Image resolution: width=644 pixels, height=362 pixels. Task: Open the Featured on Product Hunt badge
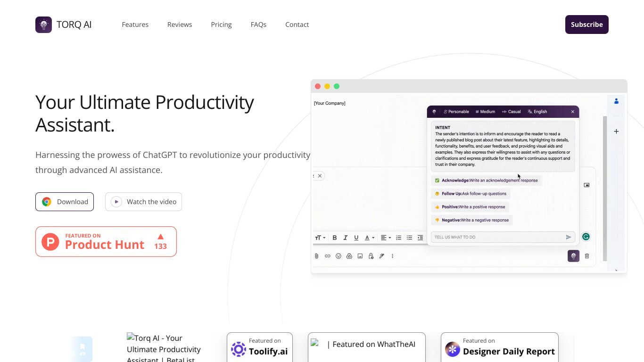pyautogui.click(x=106, y=242)
